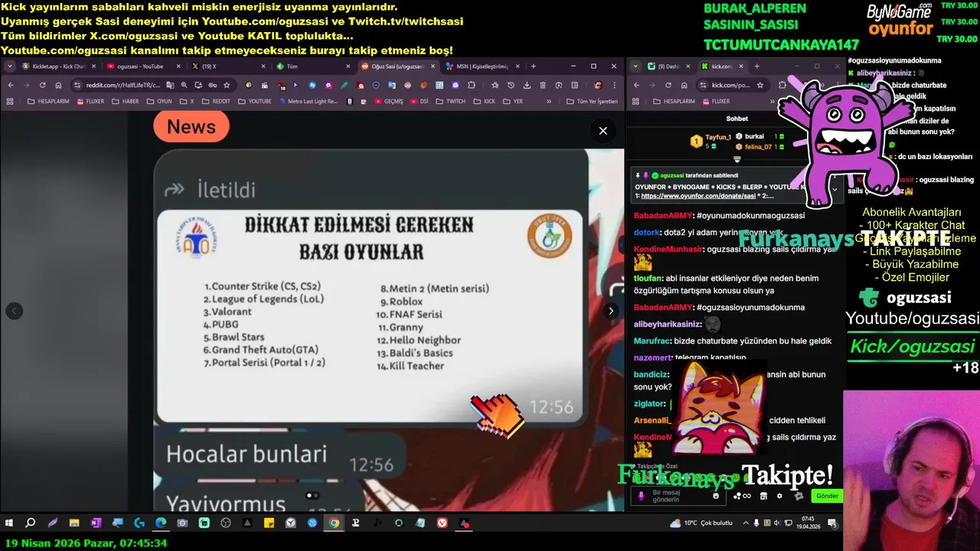Go back in the Reddit browser window
980x551 pixels.
pyautogui.click(x=10, y=85)
